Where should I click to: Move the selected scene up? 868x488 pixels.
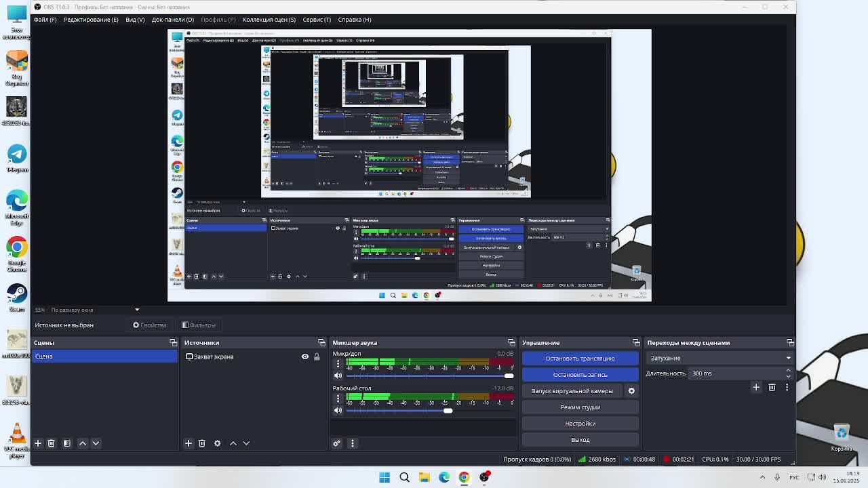(83, 443)
